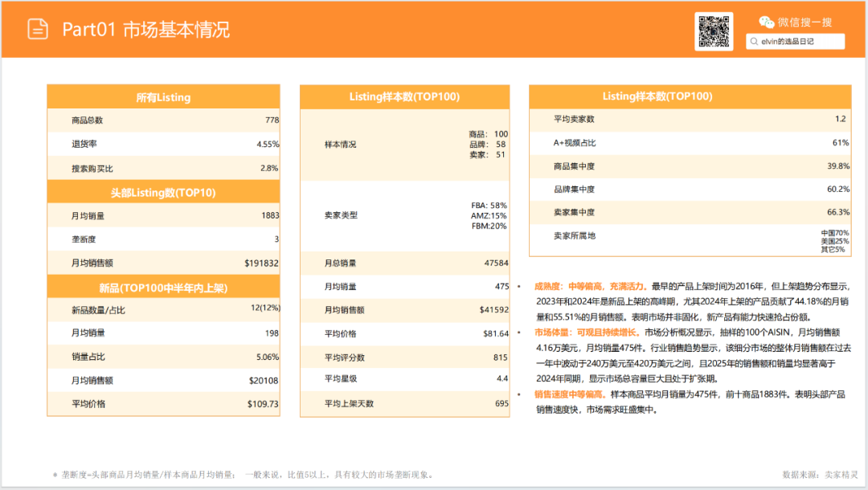Select the 头部Listing数(TOP10) header

click(163, 192)
